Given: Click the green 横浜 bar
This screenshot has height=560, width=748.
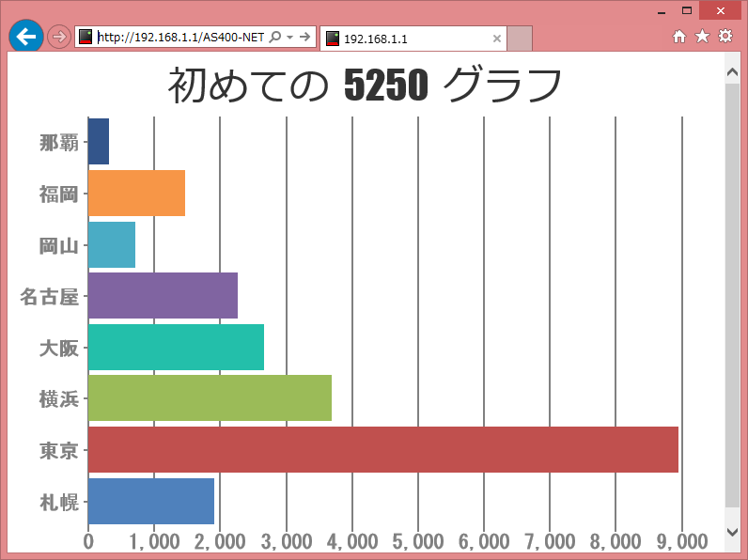Looking at the screenshot, I should pos(210,398).
